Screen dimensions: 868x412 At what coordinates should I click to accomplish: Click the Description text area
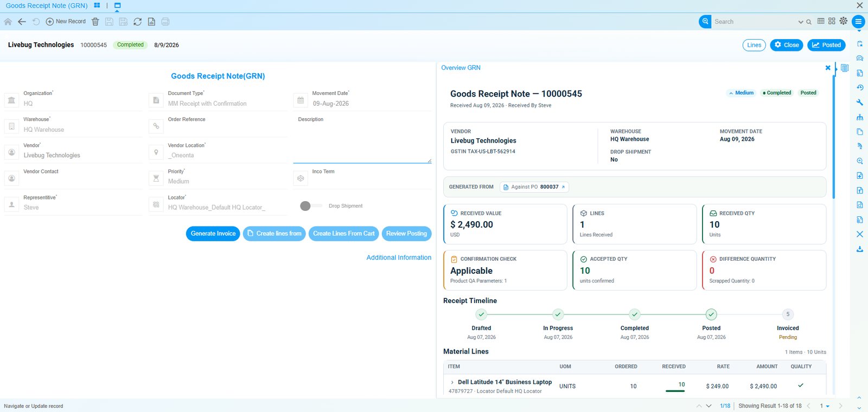[x=362, y=143]
